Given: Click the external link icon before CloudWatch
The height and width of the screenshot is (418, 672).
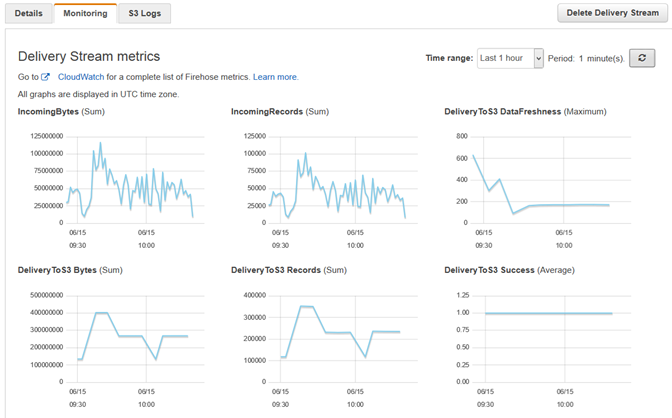Looking at the screenshot, I should pyautogui.click(x=45, y=77).
